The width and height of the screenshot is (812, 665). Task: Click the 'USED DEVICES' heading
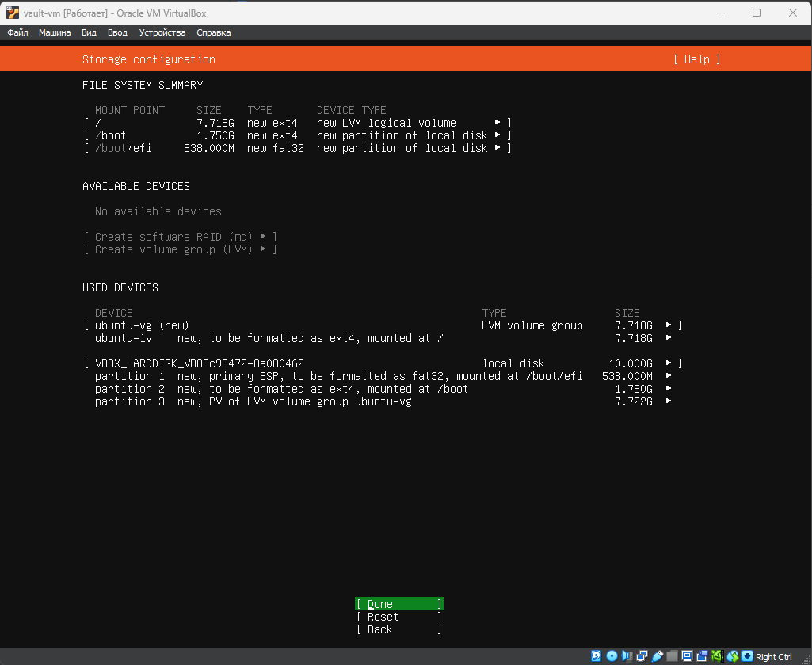(120, 287)
